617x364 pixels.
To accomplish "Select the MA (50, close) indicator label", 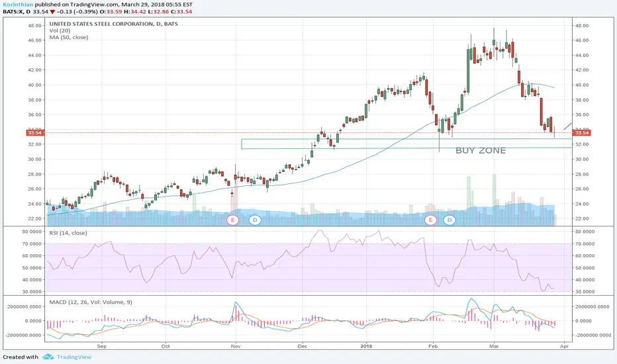I will (x=68, y=37).
